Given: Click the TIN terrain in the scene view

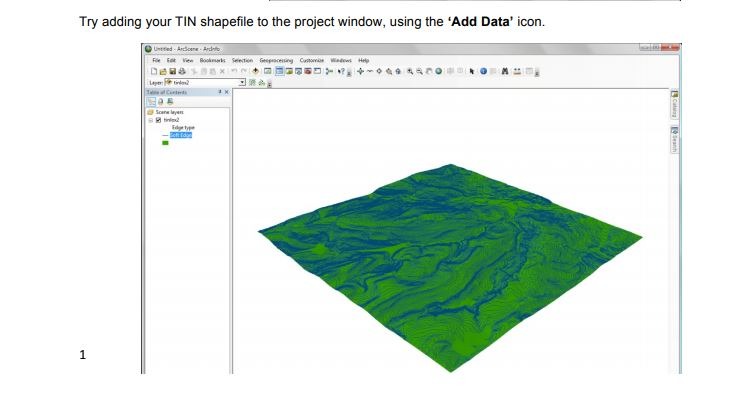Looking at the screenshot, I should 450,269.
